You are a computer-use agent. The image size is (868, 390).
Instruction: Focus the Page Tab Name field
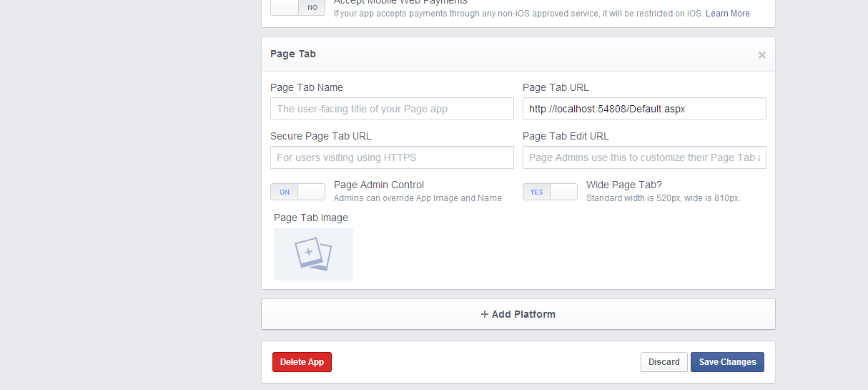(x=392, y=109)
